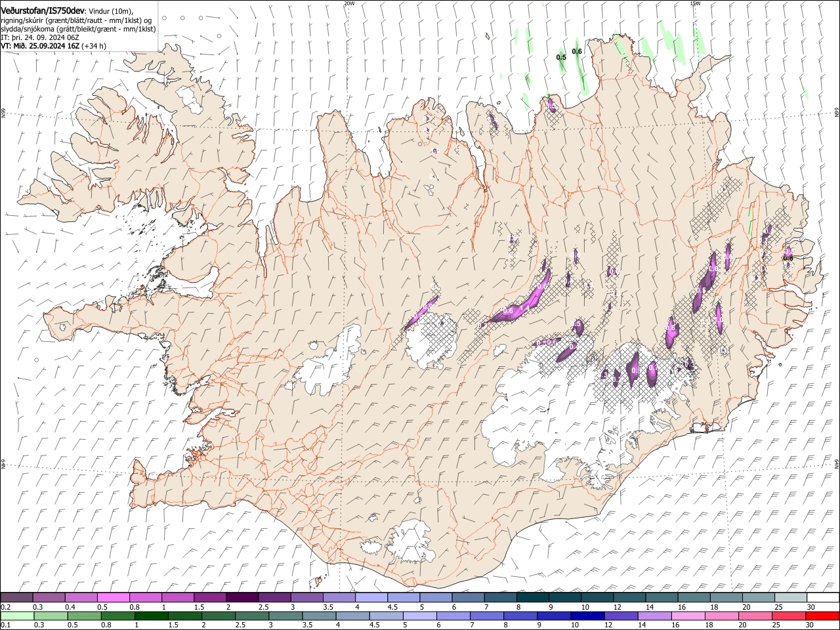Pick the lower pink swatch starting at 20

click(754, 616)
